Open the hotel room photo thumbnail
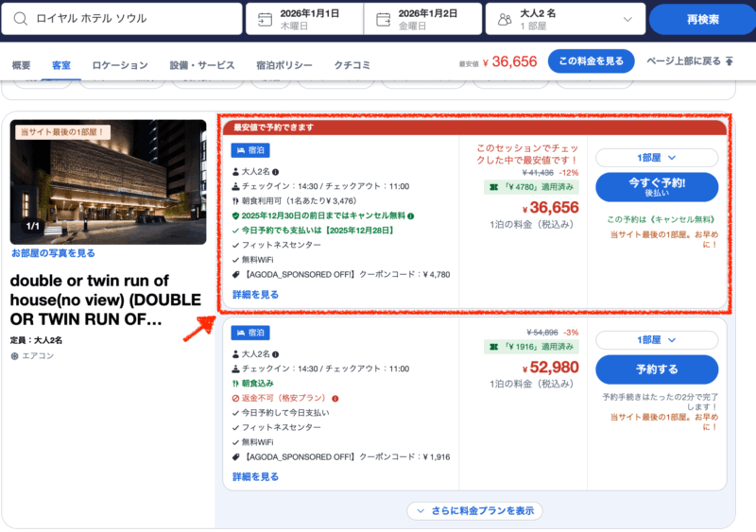 click(x=108, y=182)
